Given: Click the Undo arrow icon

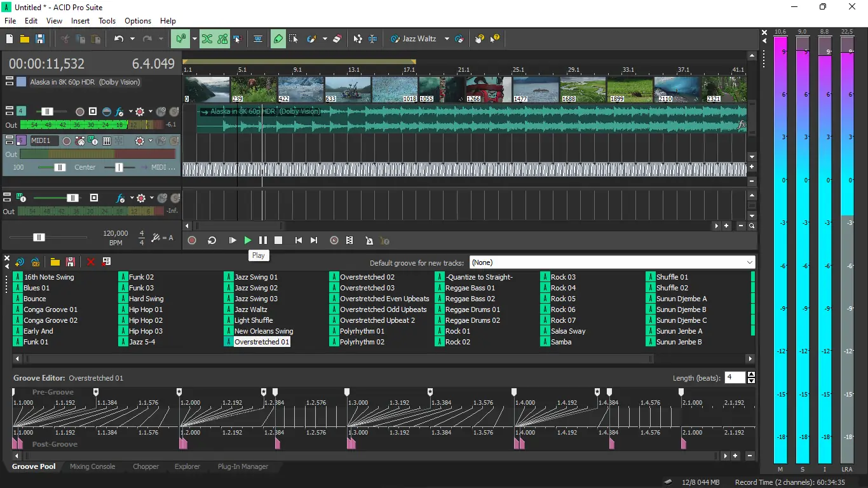Looking at the screenshot, I should click(x=118, y=39).
